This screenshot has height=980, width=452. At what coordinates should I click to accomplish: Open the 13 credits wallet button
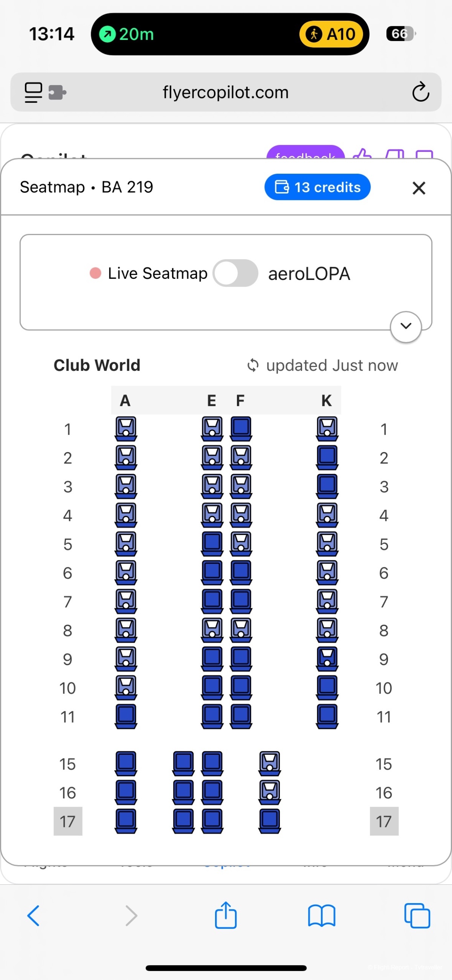tap(317, 187)
